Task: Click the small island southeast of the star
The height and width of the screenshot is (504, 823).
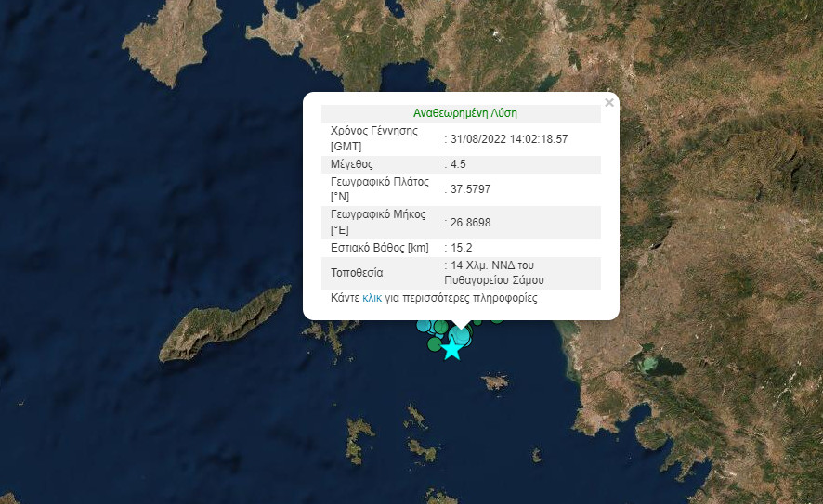Action: coord(494,381)
